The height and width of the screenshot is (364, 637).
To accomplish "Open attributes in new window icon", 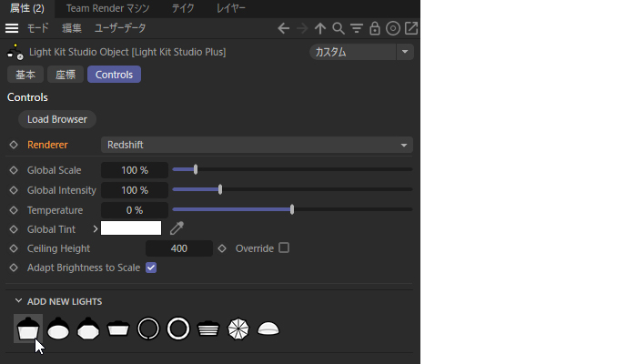I will coord(411,28).
